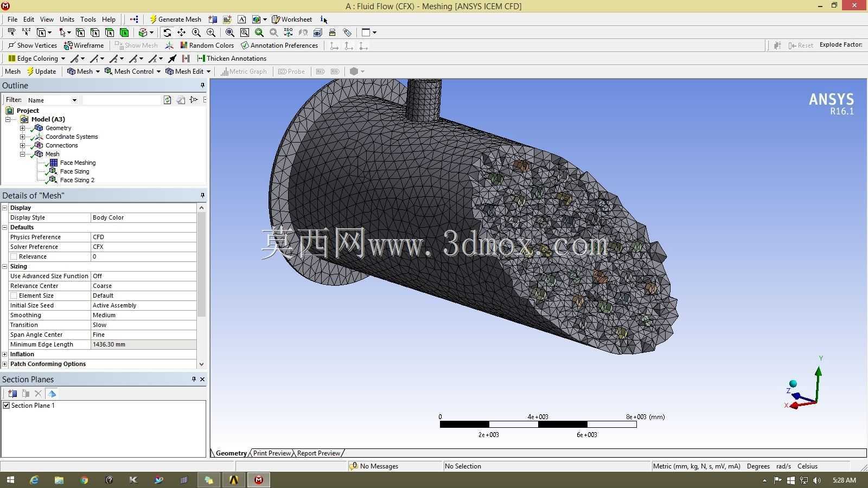
Task: Click Look At view icon
Action: (x=303, y=33)
